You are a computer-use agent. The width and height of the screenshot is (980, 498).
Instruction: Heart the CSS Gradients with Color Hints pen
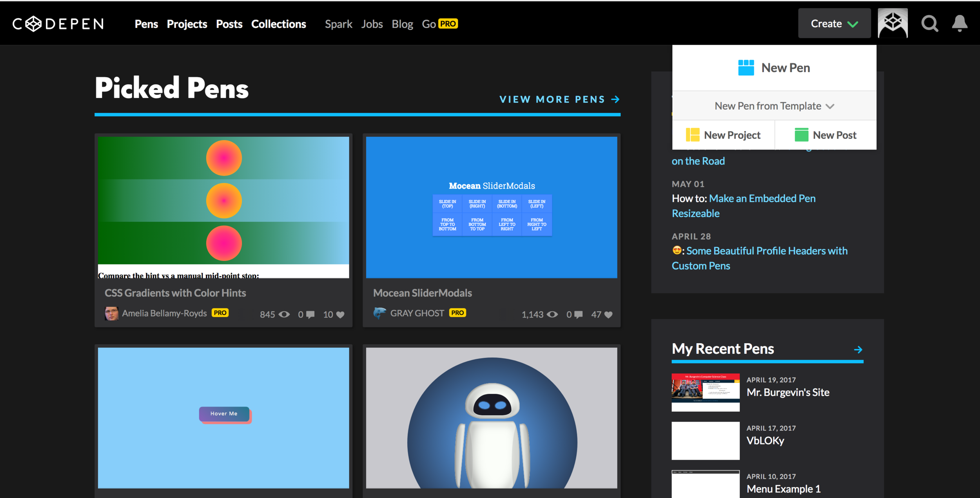tap(340, 315)
